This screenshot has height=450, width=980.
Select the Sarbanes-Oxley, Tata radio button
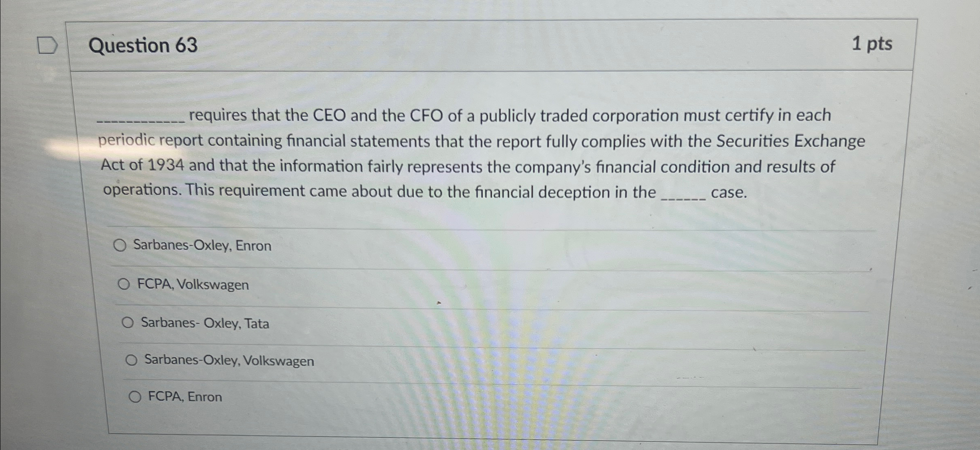[128, 323]
